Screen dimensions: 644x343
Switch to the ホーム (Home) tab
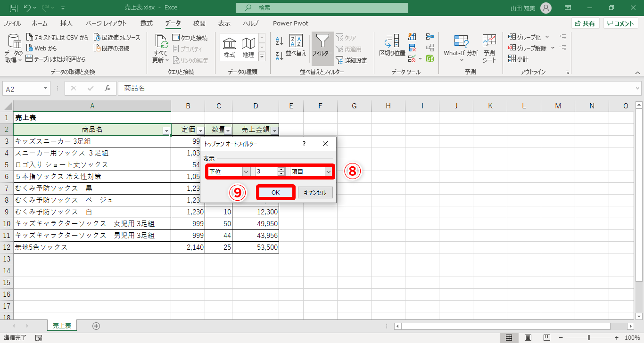tap(40, 24)
